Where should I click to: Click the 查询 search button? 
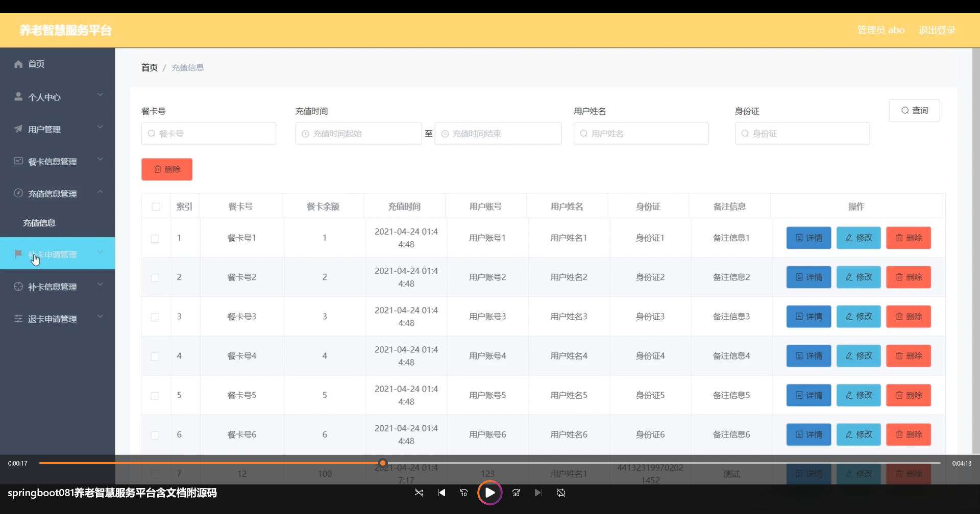[914, 111]
